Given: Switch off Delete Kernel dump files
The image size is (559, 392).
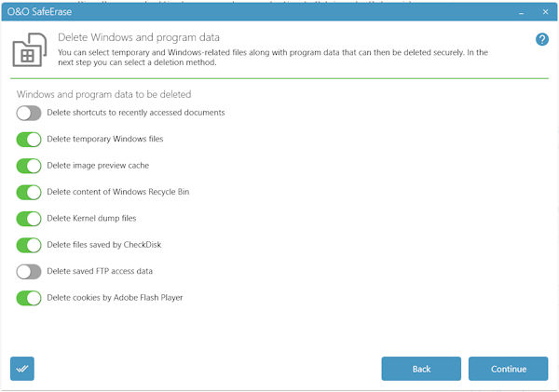Looking at the screenshot, I should pyautogui.click(x=29, y=219).
